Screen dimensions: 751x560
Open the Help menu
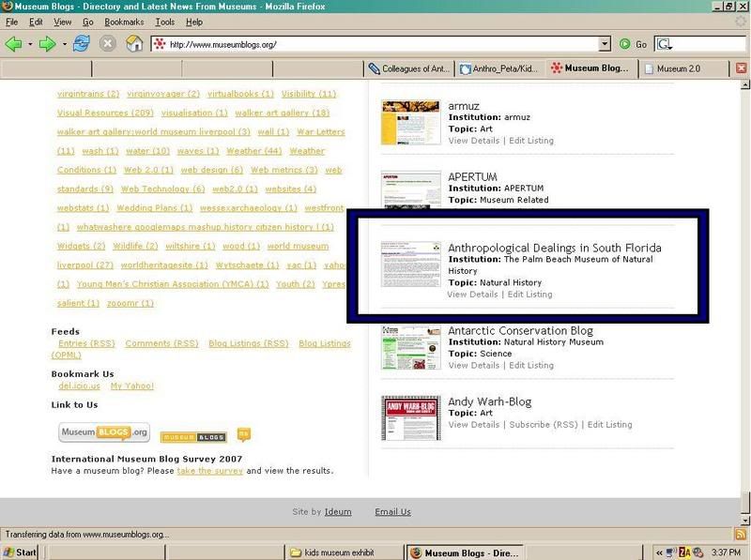pyautogui.click(x=194, y=22)
